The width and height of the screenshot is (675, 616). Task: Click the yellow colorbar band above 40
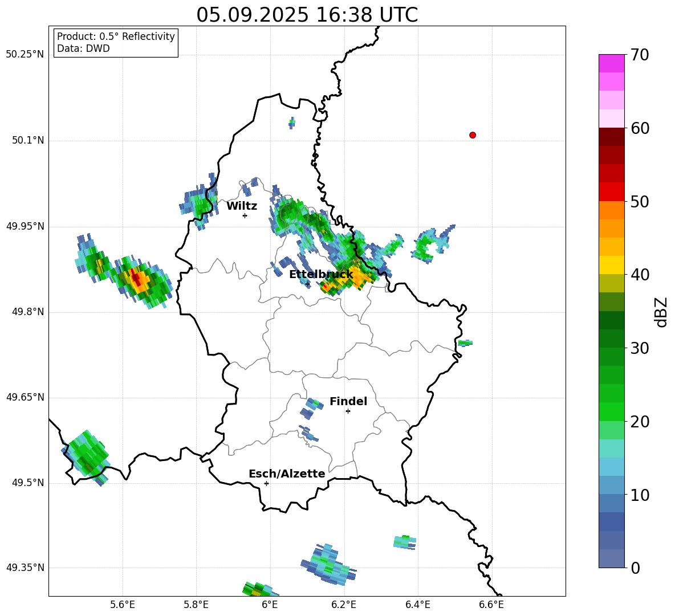(611, 265)
